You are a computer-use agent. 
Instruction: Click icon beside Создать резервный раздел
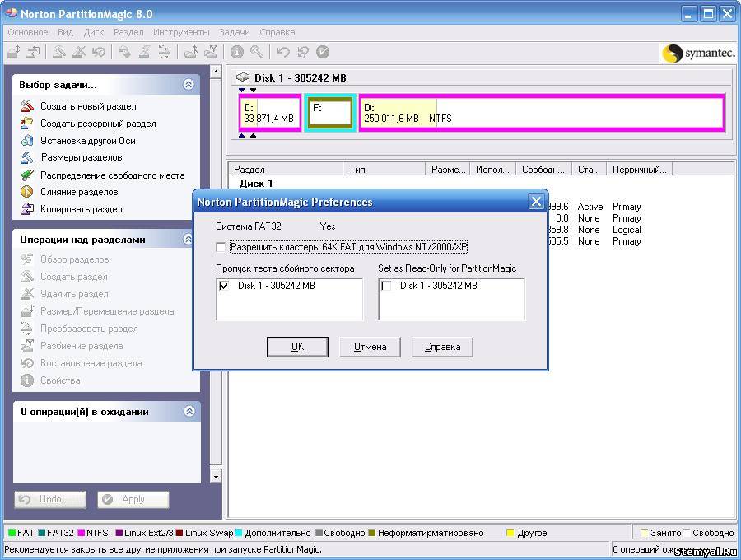(x=27, y=123)
